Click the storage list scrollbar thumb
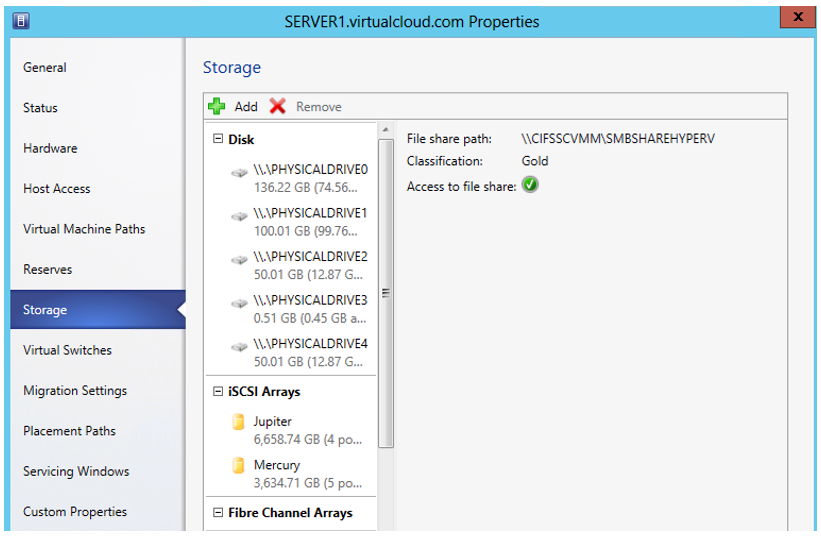This screenshot has height=539, width=821. pyautogui.click(x=386, y=293)
